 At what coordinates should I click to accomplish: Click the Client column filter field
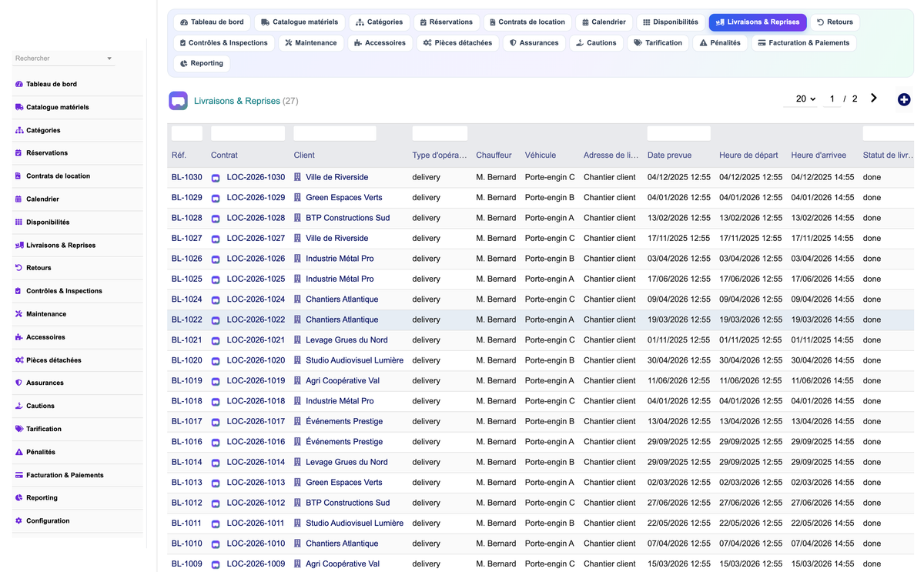click(x=335, y=133)
